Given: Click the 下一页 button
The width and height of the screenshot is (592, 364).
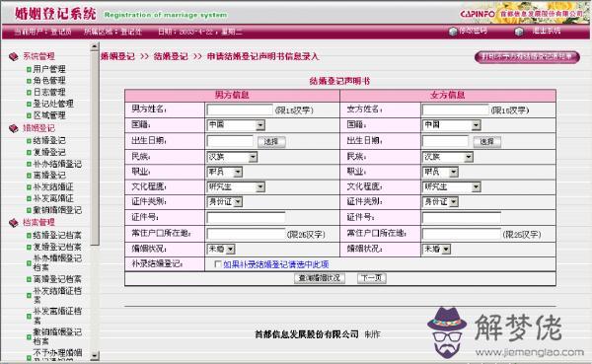Looking at the screenshot, I should click(372, 278).
